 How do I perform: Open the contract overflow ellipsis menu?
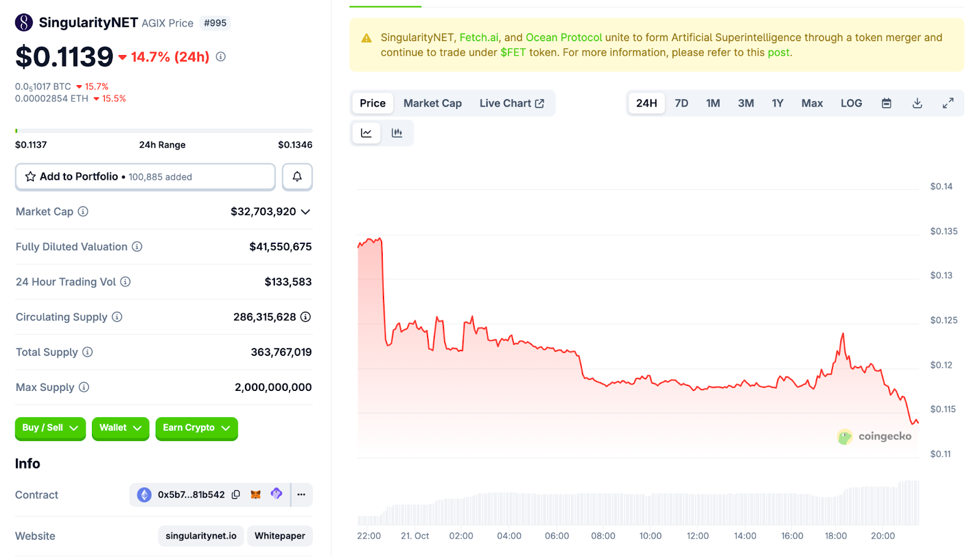point(301,494)
